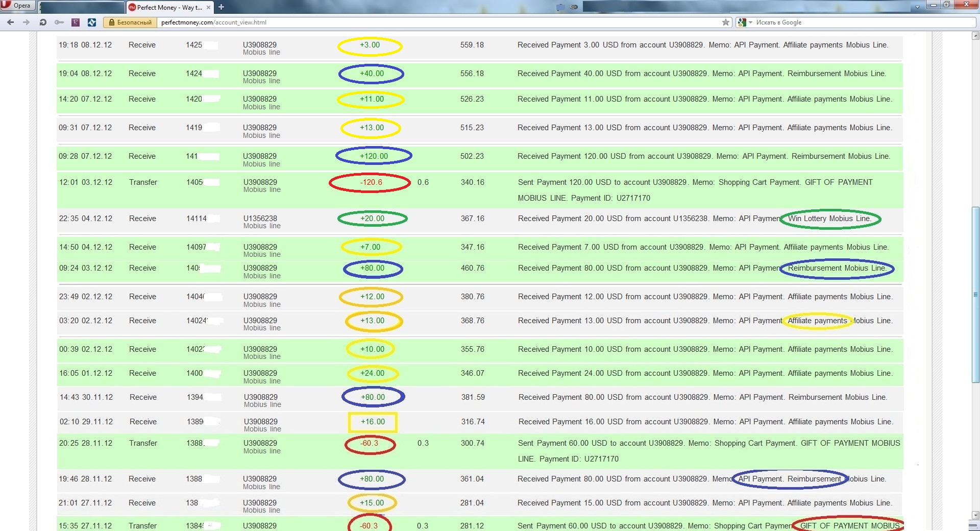
Task: Click the +16.00 amount
Action: (373, 422)
